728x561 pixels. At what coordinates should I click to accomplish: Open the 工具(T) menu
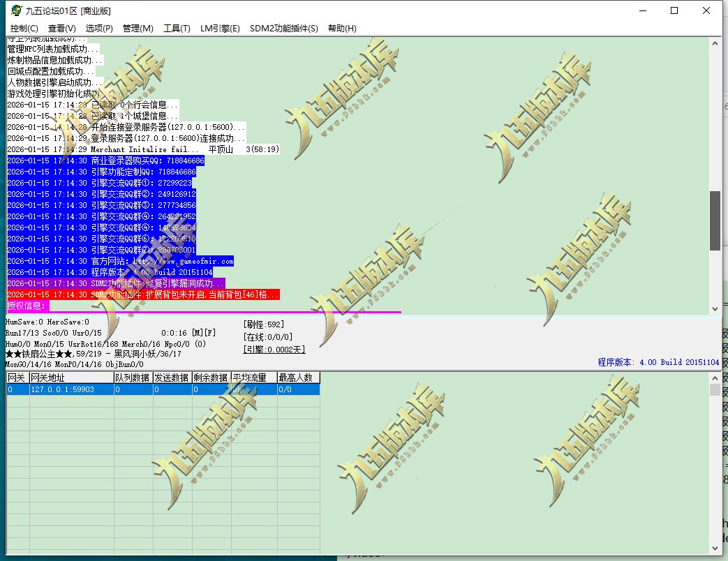point(177,29)
